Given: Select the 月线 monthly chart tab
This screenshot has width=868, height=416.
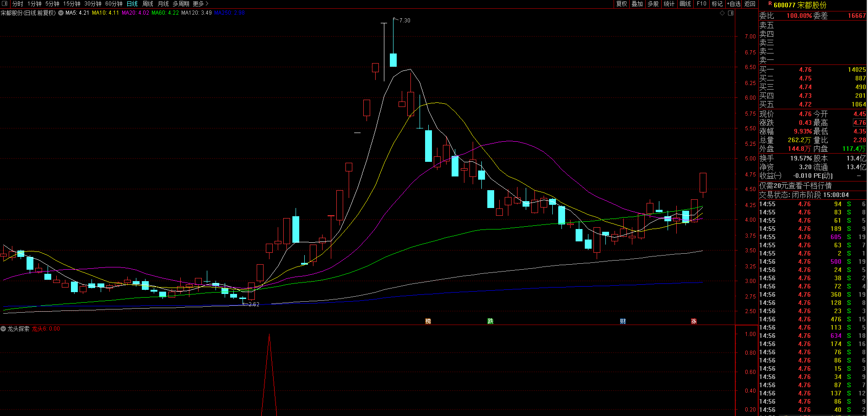Looking at the screenshot, I should pos(163,4).
